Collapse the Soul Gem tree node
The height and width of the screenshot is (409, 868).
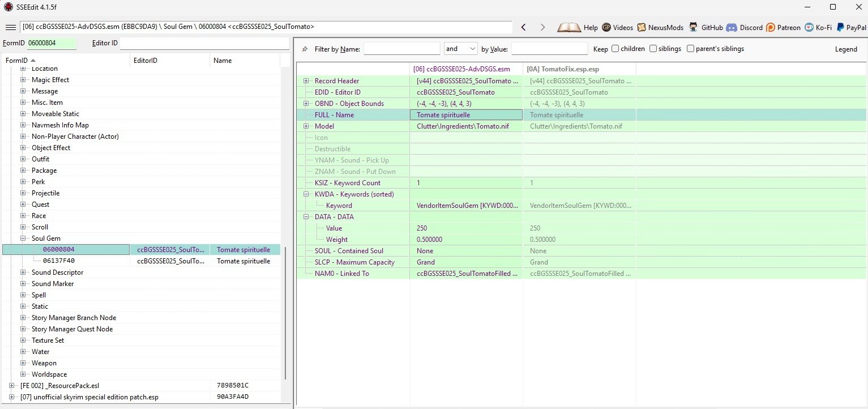click(23, 238)
